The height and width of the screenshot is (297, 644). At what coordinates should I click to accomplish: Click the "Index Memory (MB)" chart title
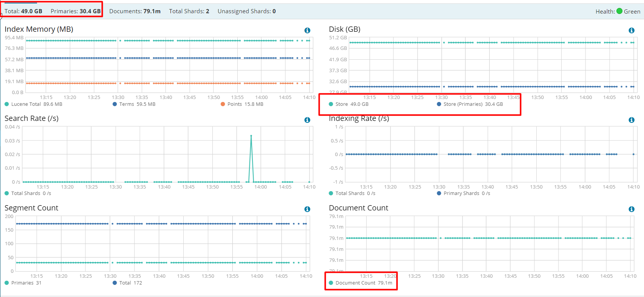click(39, 29)
